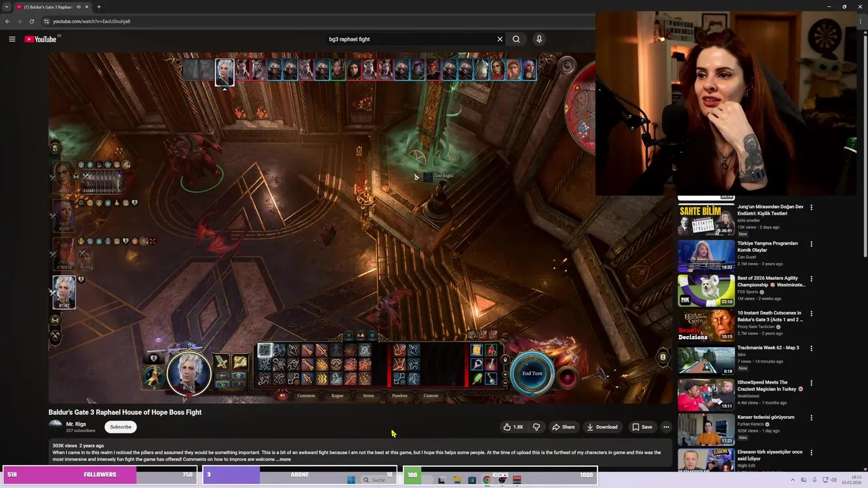Start voice search with the microphone
Screen dimensions: 868x488
pyautogui.click(x=539, y=39)
